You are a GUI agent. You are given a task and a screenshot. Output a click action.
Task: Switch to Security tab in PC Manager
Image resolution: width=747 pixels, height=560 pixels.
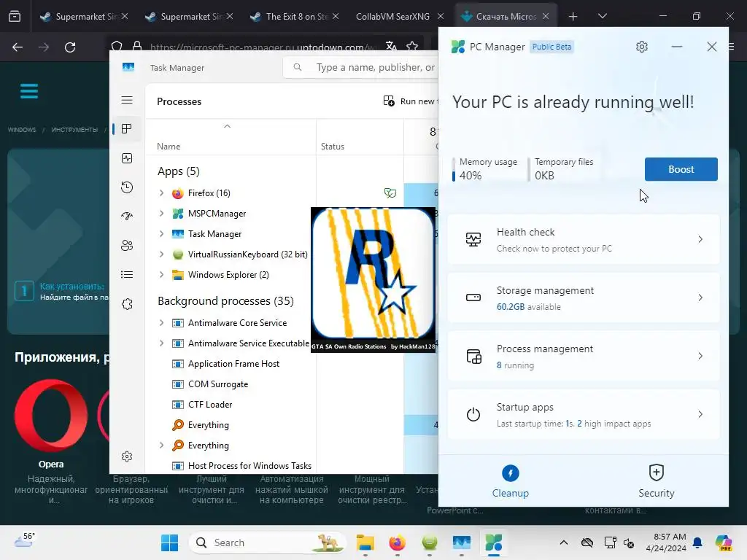click(x=656, y=481)
